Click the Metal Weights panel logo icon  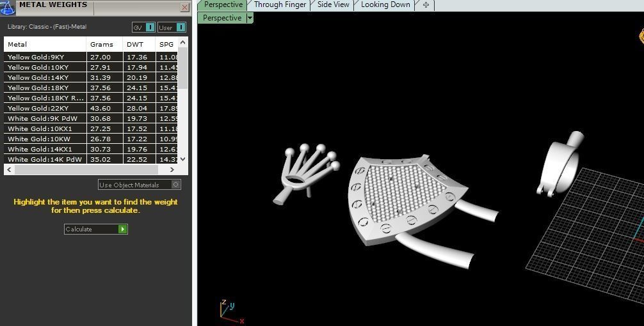click(x=8, y=8)
